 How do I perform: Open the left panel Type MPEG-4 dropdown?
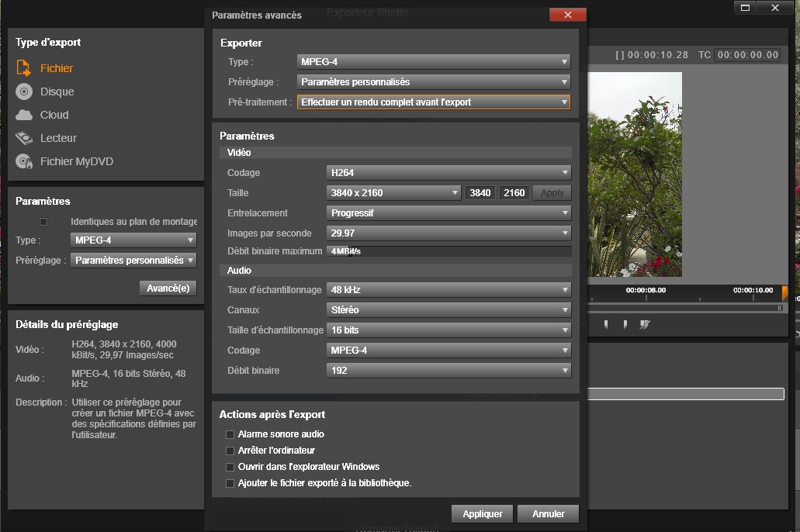pyautogui.click(x=133, y=240)
